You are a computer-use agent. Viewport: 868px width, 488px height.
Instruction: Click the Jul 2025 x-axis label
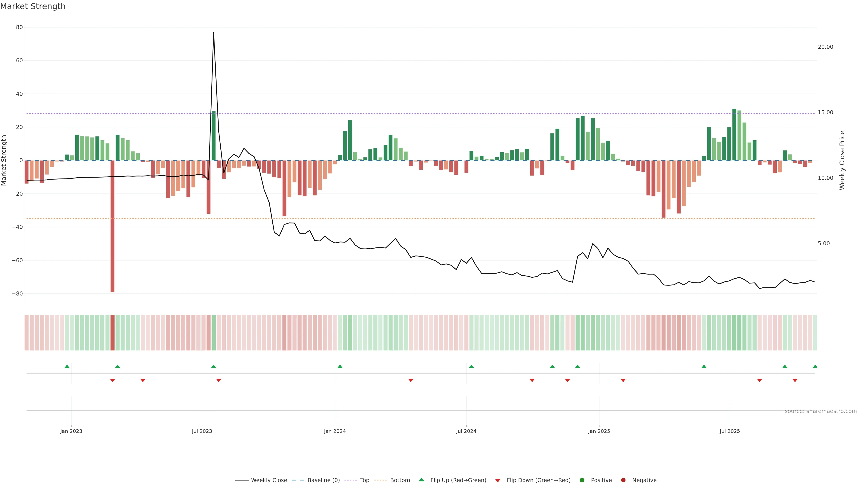pos(729,431)
